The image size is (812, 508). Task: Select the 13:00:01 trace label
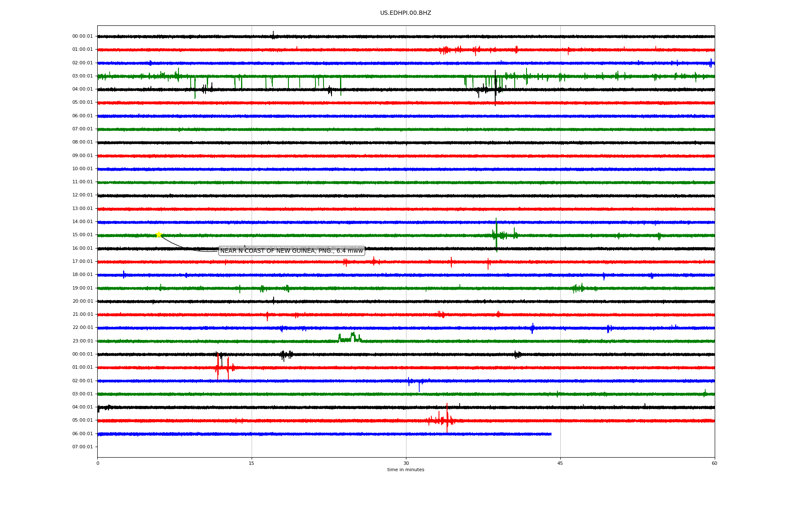tap(82, 209)
